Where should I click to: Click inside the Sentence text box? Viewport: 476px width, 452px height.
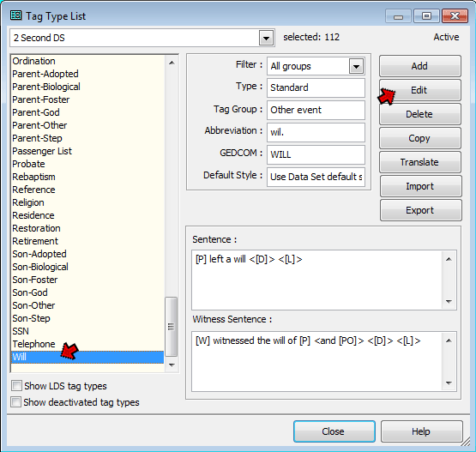[317, 280]
